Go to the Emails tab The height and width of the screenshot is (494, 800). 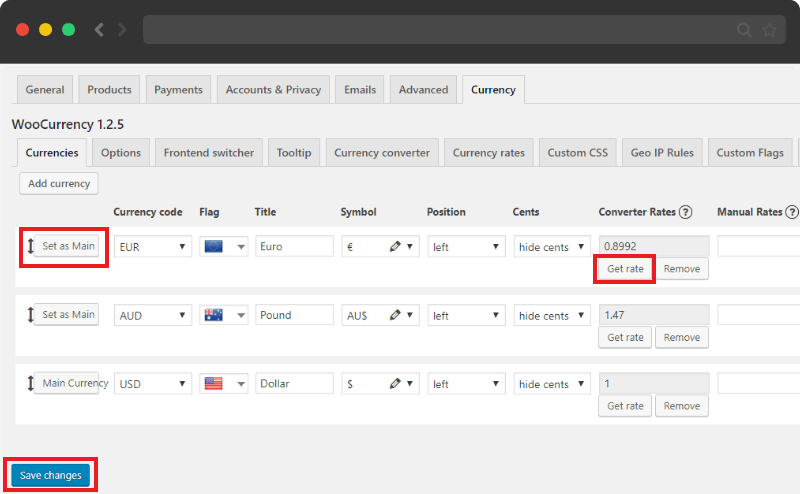(x=360, y=89)
